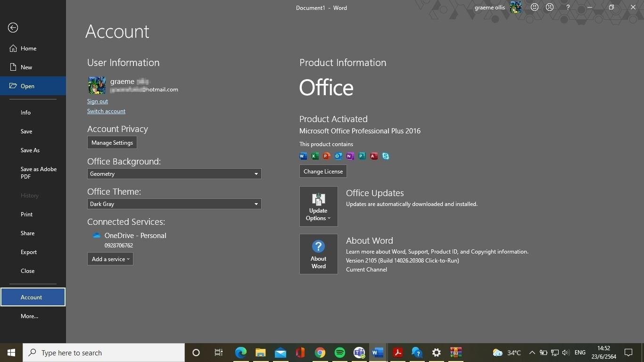Open Windows Settings gear on taskbar

point(437,353)
